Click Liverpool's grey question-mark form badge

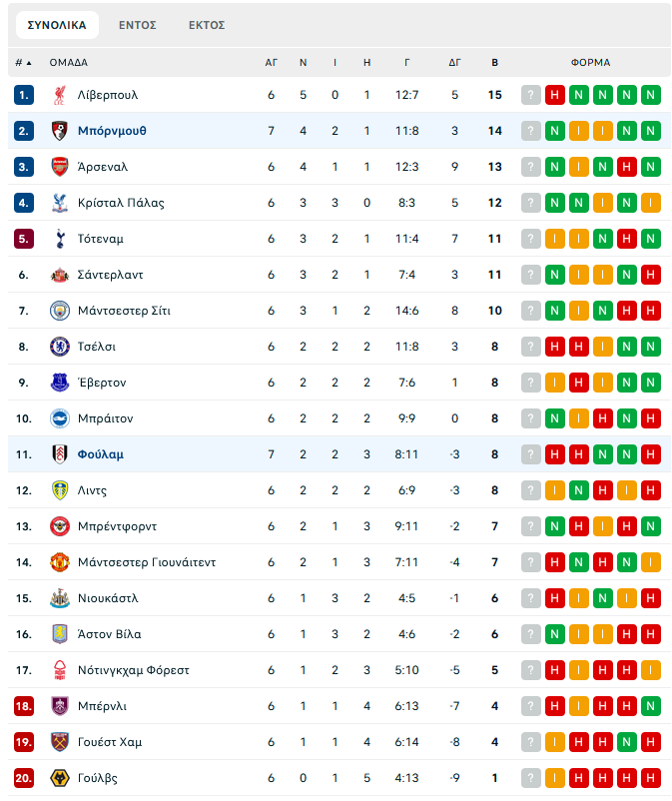pos(530,95)
